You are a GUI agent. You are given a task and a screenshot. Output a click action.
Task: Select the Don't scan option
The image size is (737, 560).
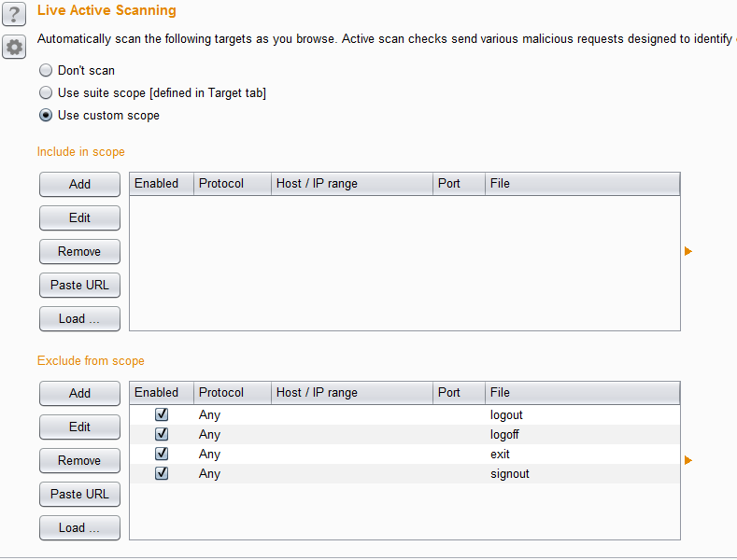(46, 71)
